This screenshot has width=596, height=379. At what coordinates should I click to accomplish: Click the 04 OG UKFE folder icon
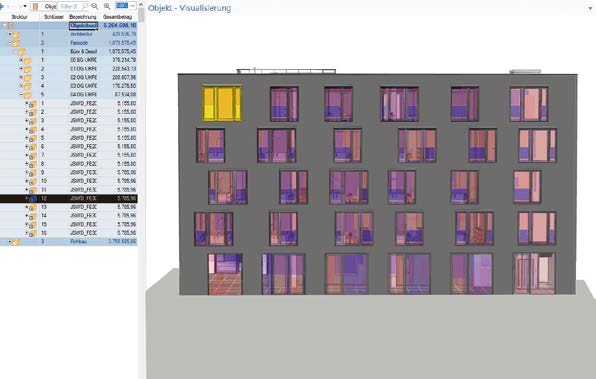pos(27,95)
